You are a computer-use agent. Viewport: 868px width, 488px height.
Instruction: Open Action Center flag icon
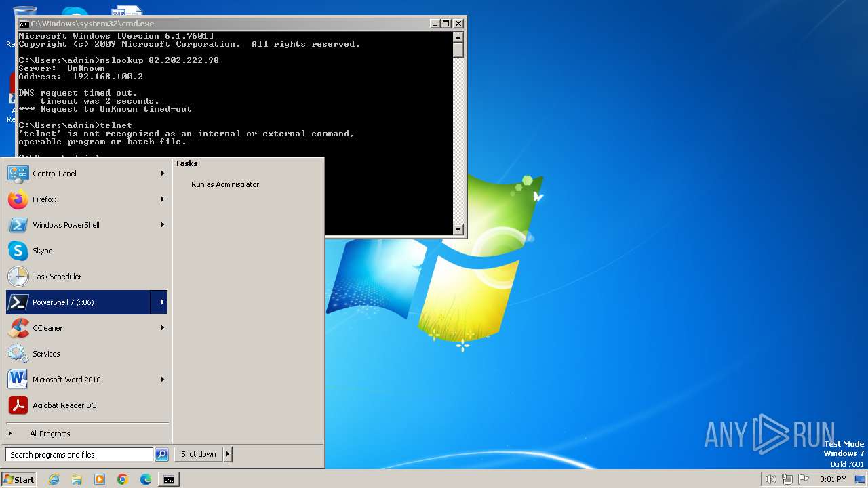804,479
